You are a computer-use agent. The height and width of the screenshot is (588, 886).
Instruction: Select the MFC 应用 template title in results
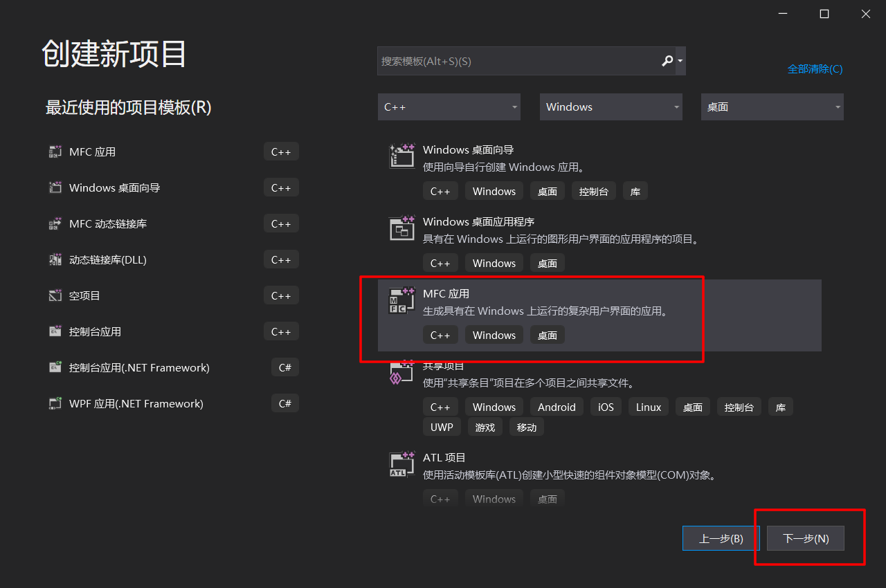pos(446,293)
